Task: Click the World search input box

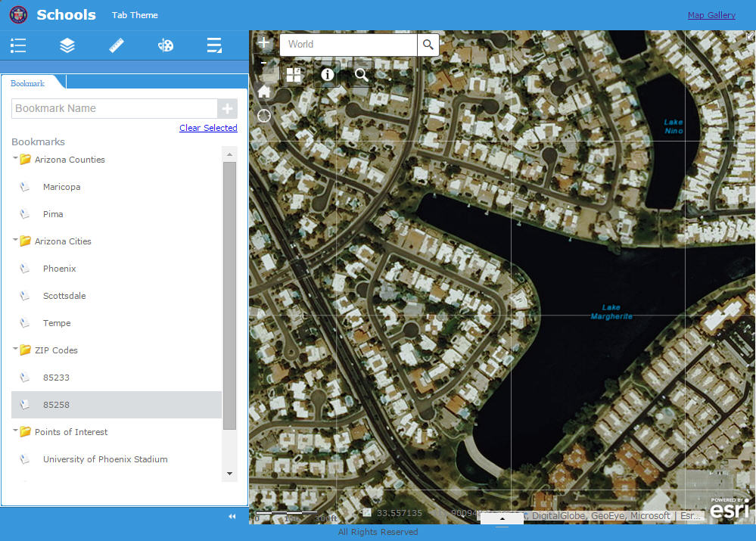Action: point(348,45)
